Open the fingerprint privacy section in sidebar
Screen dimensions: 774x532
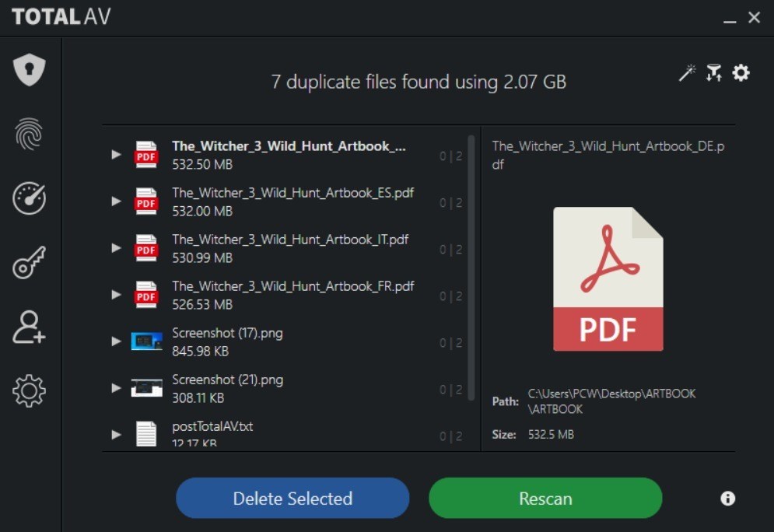point(29,134)
